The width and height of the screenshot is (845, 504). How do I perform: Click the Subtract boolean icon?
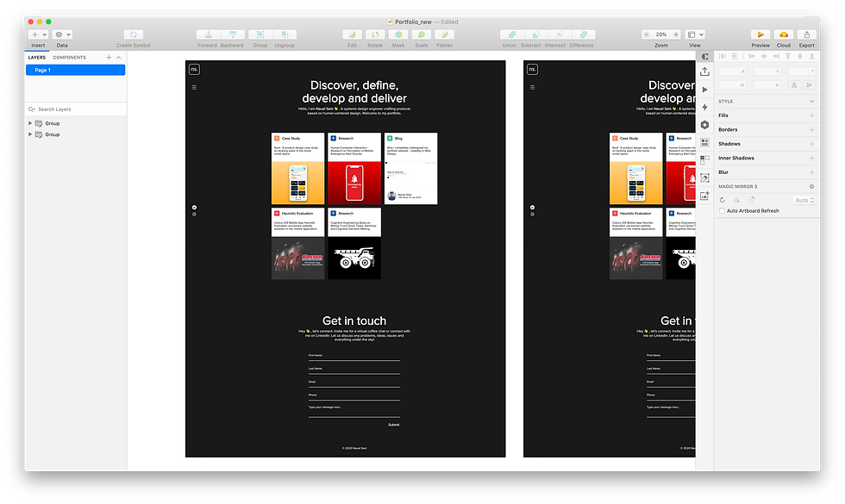point(535,34)
